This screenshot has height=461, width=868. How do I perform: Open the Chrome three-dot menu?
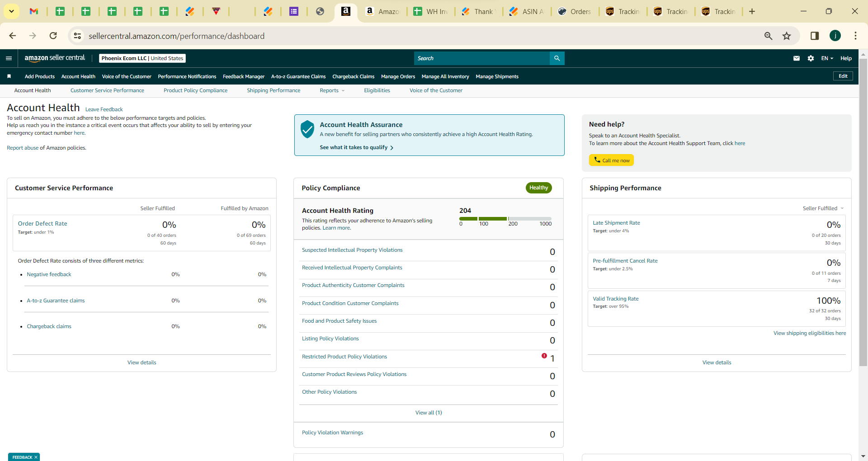pyautogui.click(x=855, y=36)
